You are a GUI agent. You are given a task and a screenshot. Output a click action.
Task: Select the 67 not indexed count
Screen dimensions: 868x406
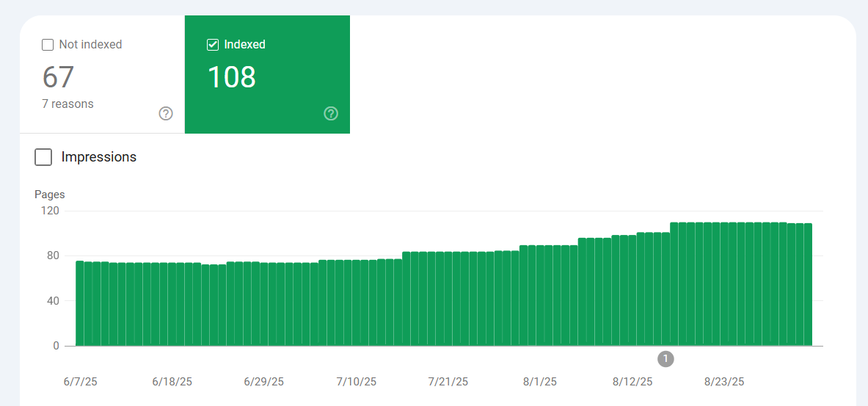click(58, 77)
